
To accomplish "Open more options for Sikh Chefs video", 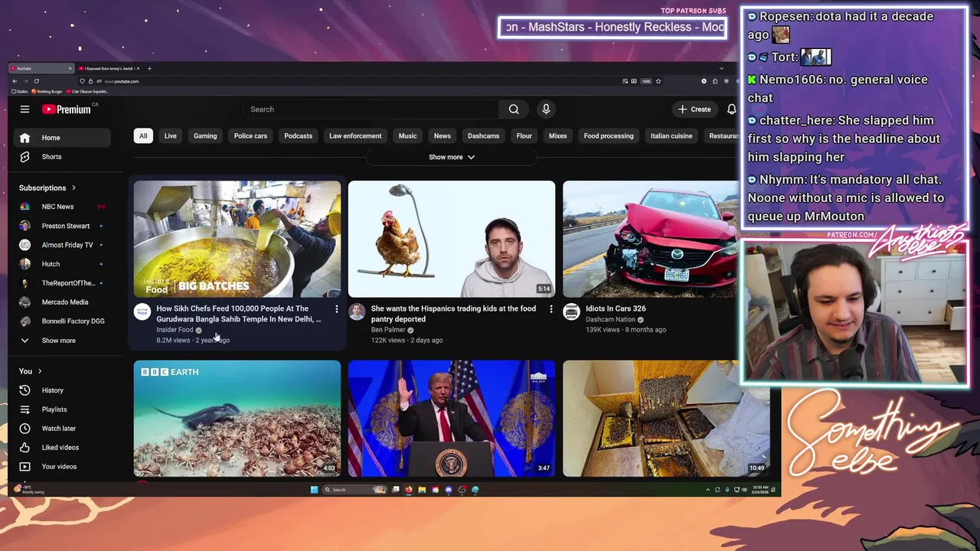I will point(336,309).
